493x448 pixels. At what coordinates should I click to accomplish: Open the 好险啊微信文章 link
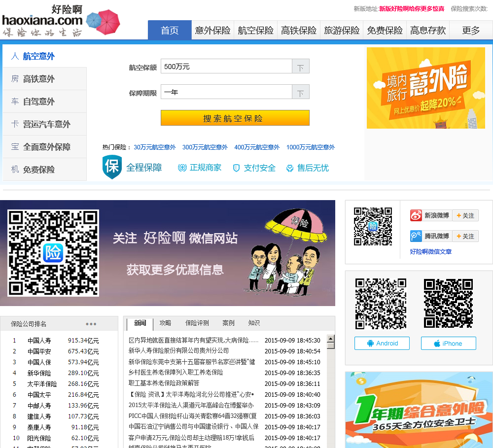[x=430, y=251]
